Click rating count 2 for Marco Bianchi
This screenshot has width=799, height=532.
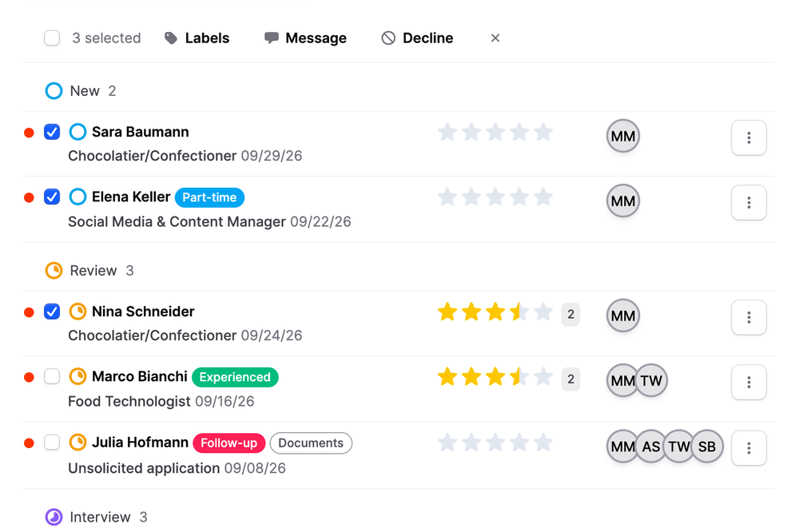570,379
